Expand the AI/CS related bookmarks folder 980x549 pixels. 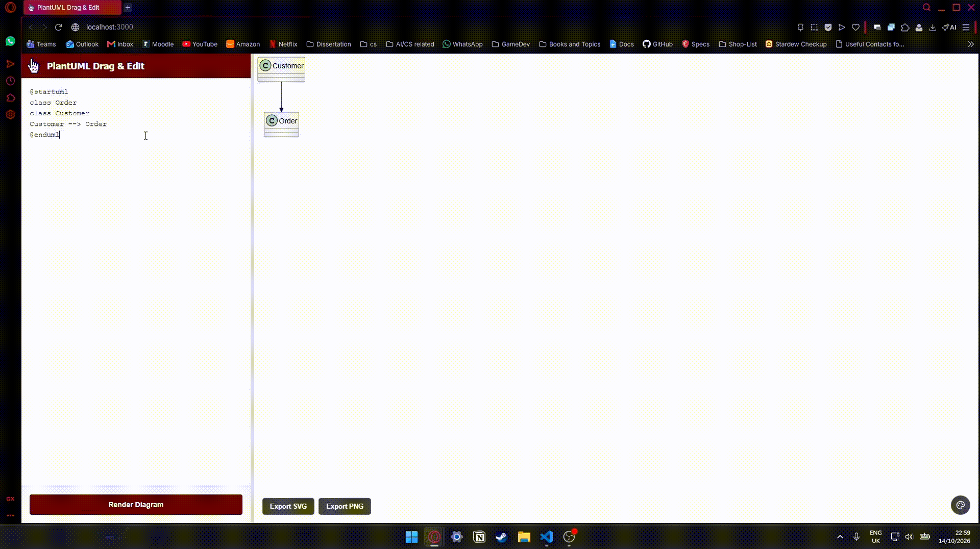410,44
